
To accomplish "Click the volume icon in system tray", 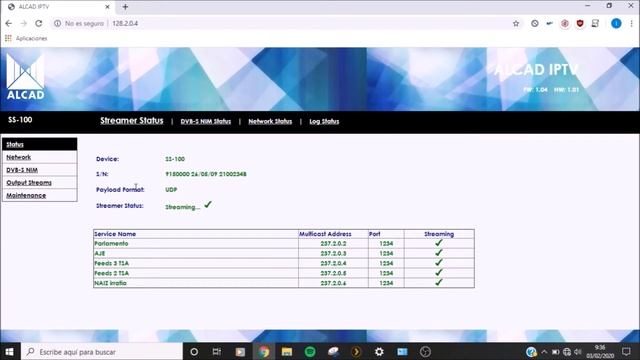I will pyautogui.click(x=578, y=351).
